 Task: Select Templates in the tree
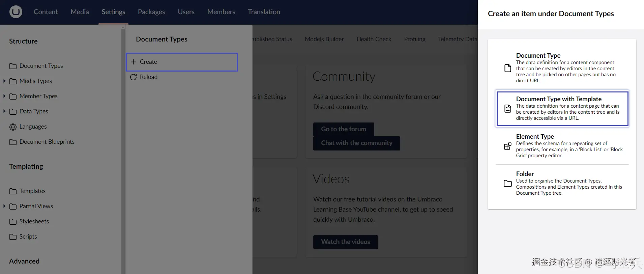(x=32, y=191)
